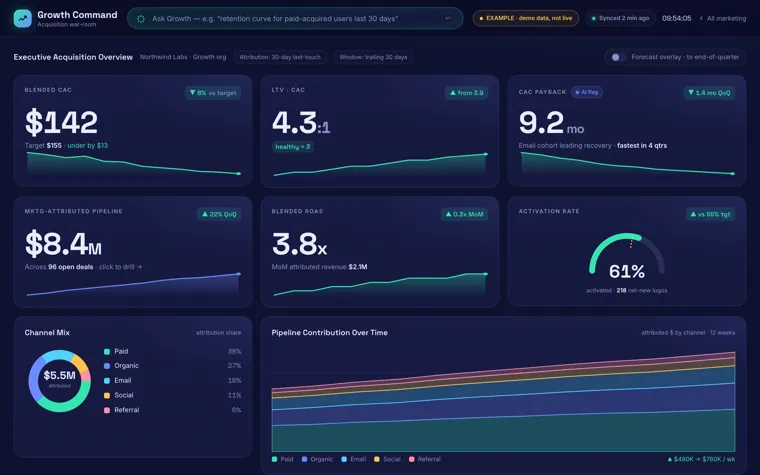Screen dimensions: 760x475
Task: Click the activated 218 net-new logos text
Action: point(627,290)
